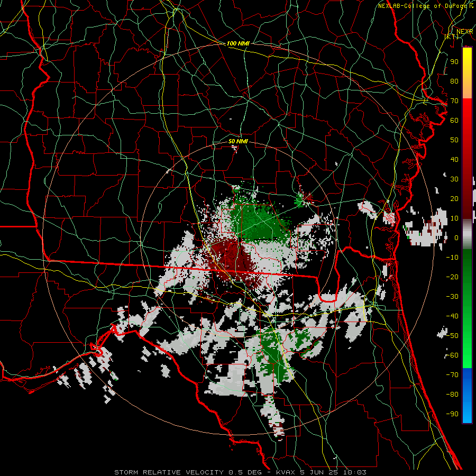
Task: Click the -50 value on the velocity scale
Action: (452, 336)
